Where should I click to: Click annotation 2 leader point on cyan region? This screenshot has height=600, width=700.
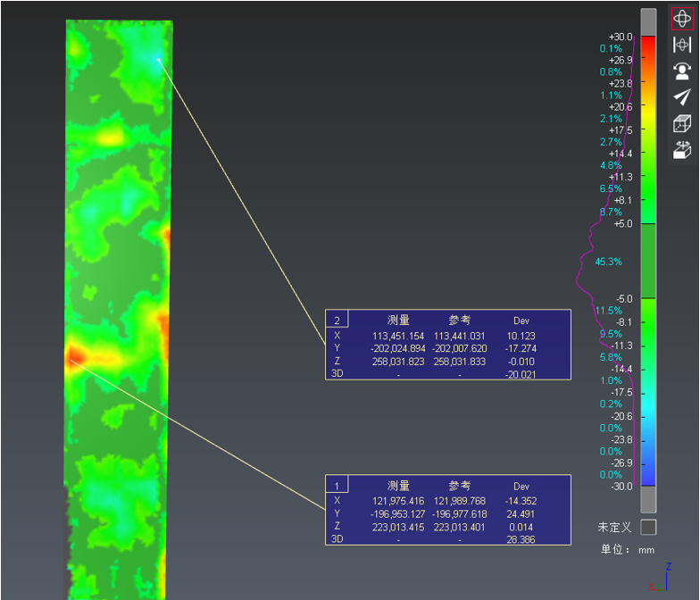click(158, 59)
